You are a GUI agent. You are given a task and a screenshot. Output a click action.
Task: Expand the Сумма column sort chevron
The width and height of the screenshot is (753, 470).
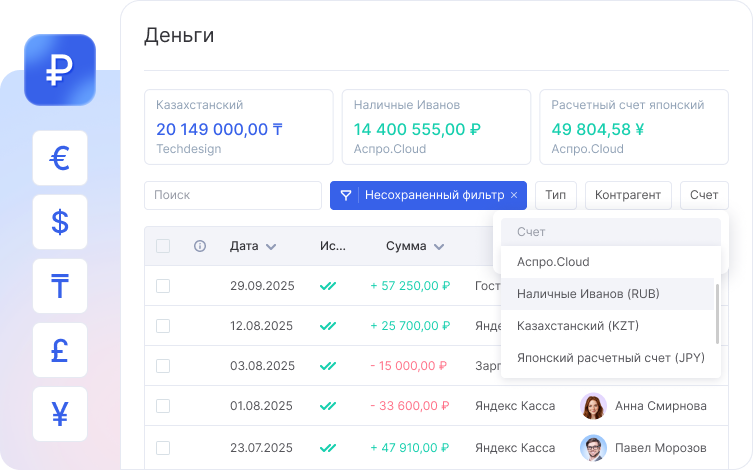click(x=439, y=246)
